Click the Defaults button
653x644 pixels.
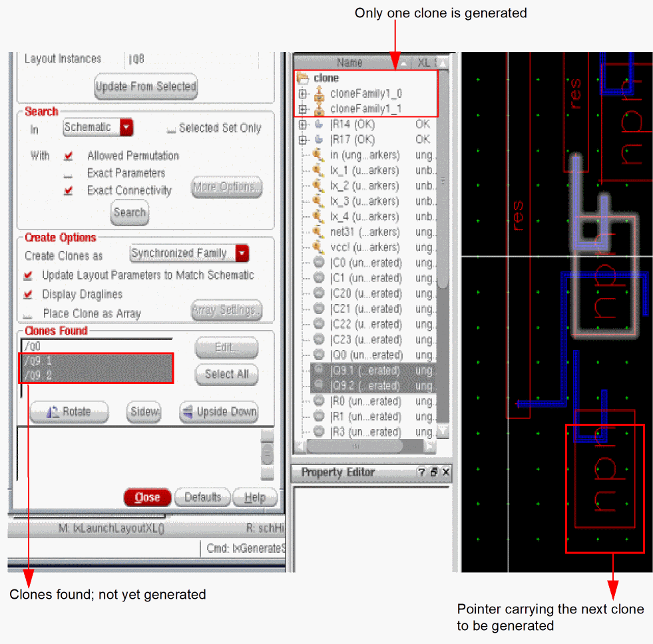tap(202, 497)
